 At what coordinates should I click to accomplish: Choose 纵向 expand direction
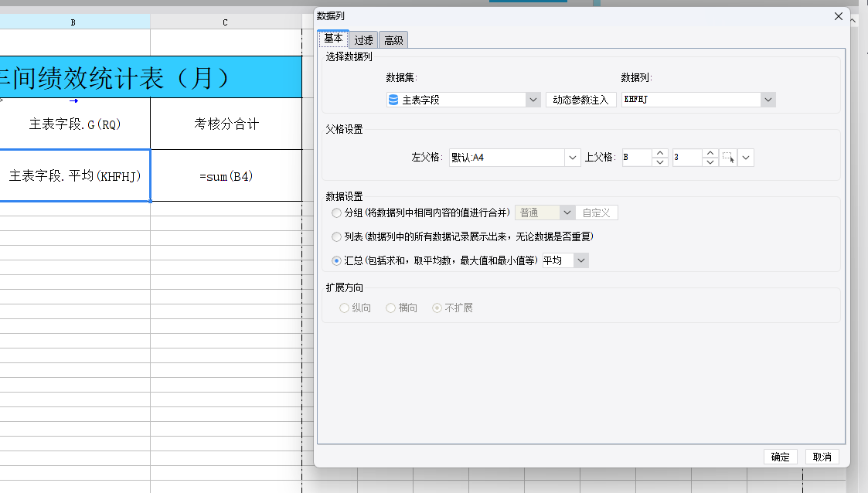(x=344, y=308)
